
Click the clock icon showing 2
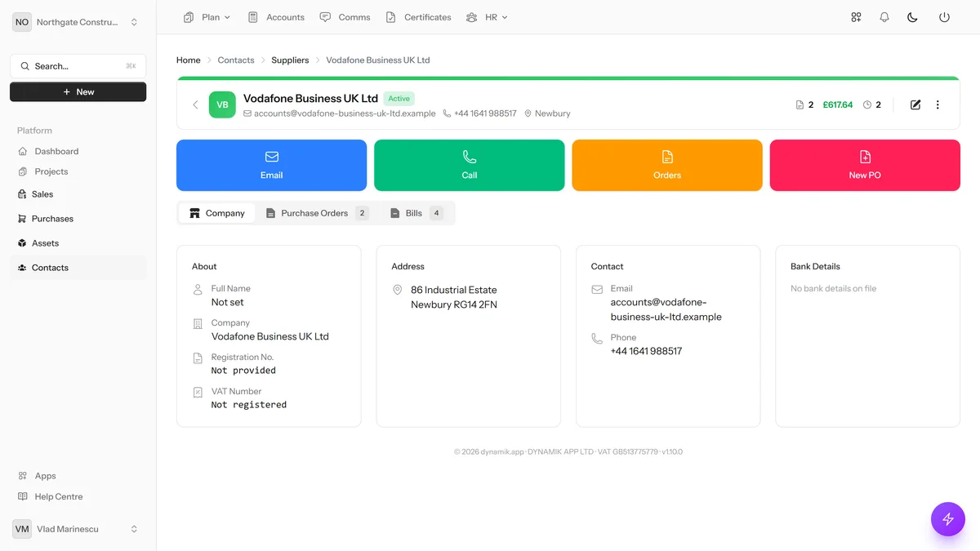(867, 104)
